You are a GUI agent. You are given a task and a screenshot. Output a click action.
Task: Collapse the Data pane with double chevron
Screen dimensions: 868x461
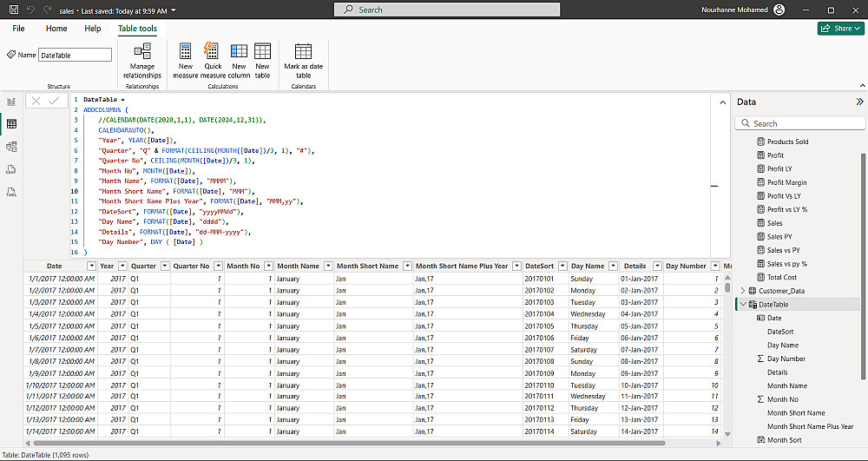click(859, 102)
